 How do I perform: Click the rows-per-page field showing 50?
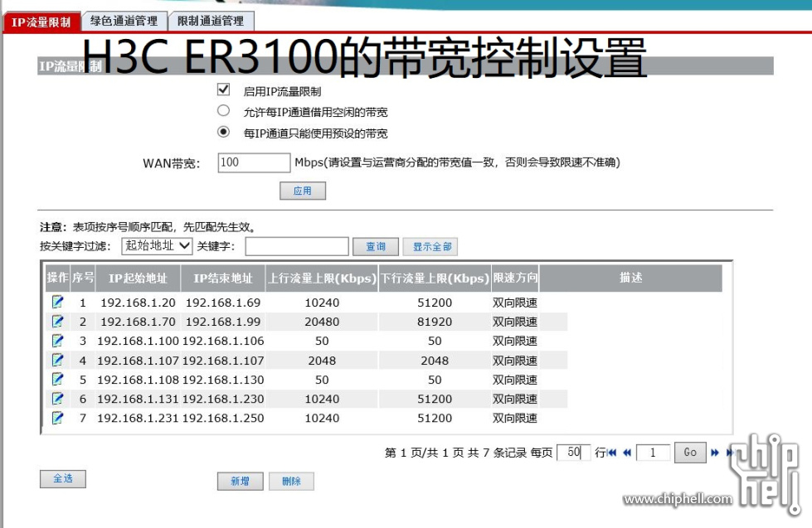click(573, 453)
